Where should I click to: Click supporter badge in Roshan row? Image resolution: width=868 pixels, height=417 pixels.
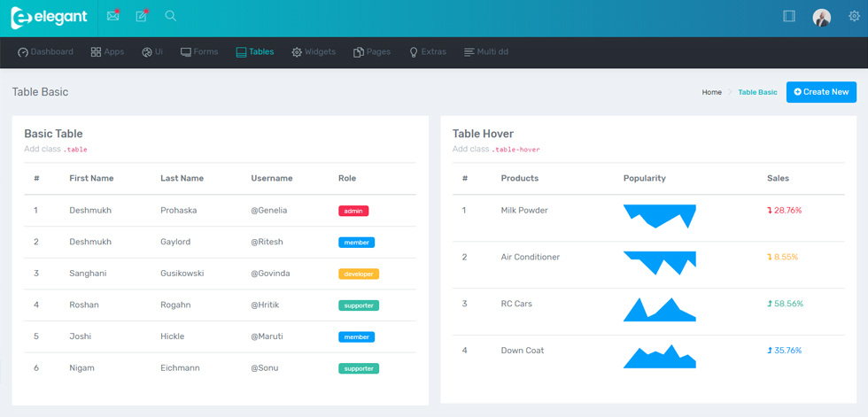point(359,305)
